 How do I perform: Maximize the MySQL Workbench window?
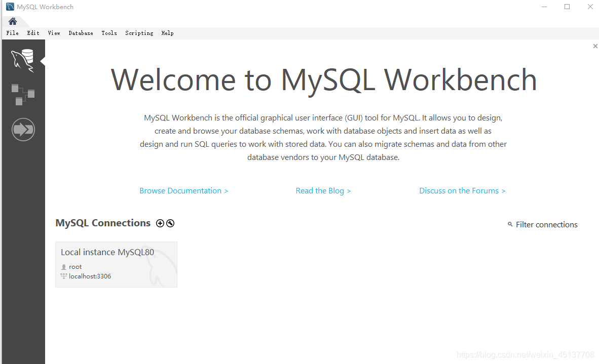[567, 7]
